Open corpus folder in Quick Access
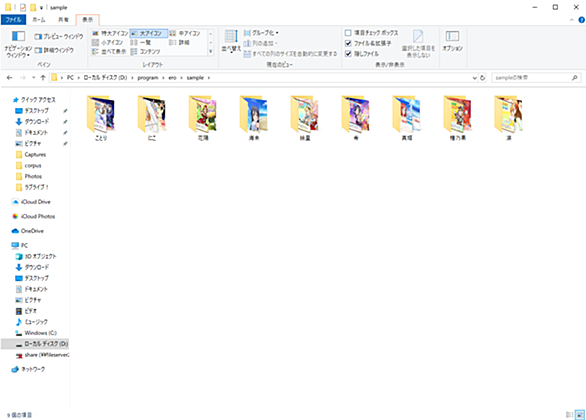The image size is (586, 420). (29, 166)
